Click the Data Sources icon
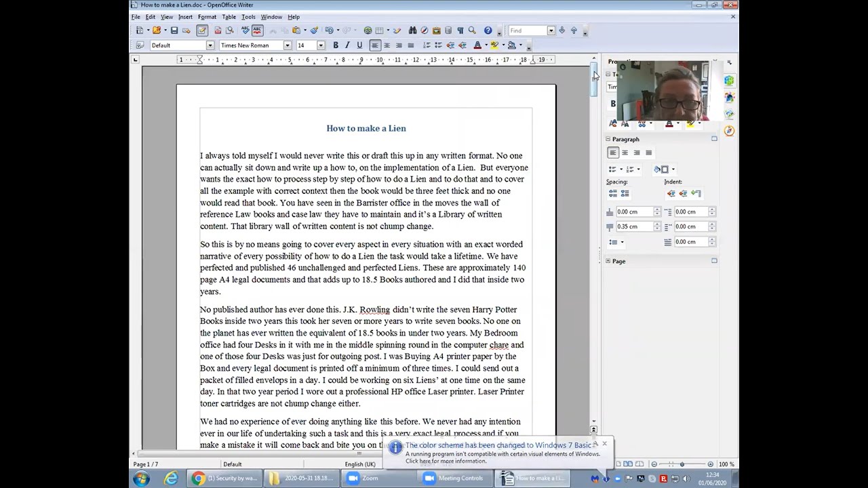 448,30
